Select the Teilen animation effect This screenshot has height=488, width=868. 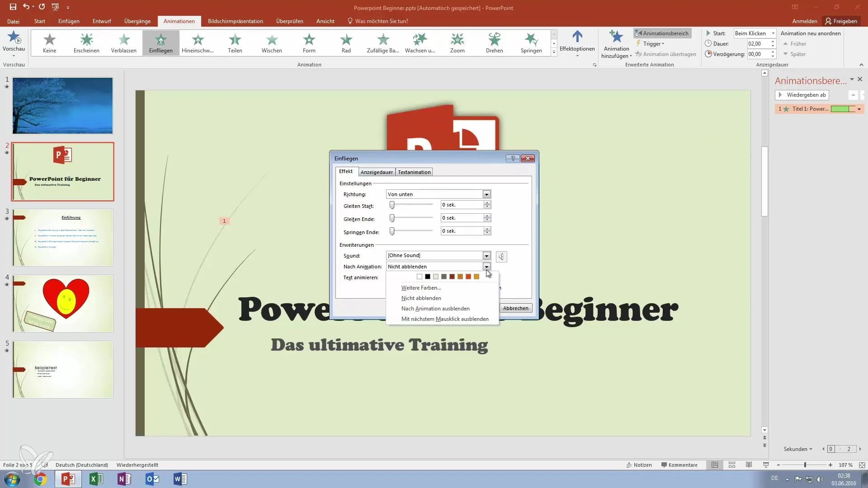235,43
